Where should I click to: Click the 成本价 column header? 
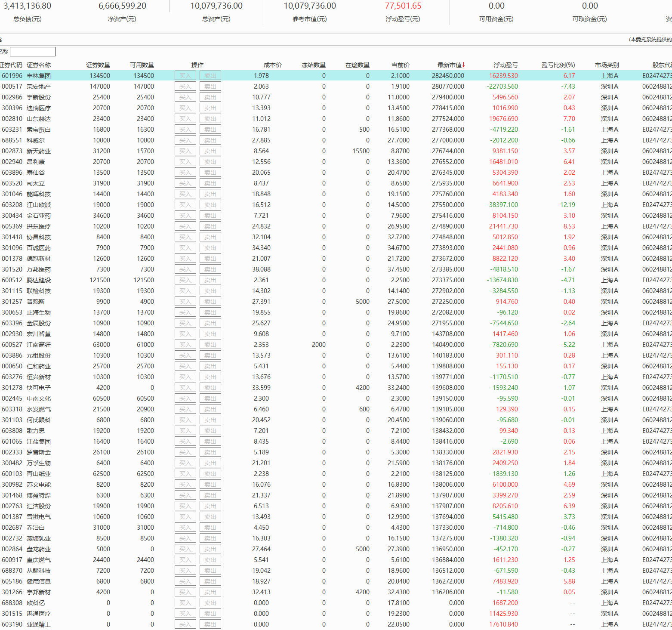coord(272,65)
